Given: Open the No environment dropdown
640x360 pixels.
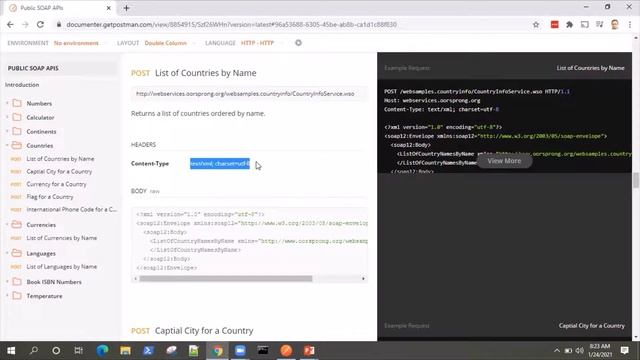Looking at the screenshot, I should pyautogui.click(x=80, y=43).
